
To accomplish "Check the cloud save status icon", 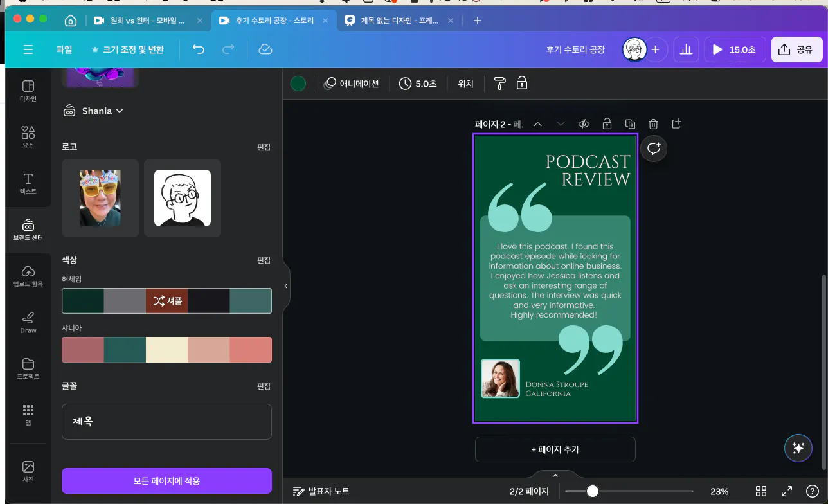I will tap(265, 50).
